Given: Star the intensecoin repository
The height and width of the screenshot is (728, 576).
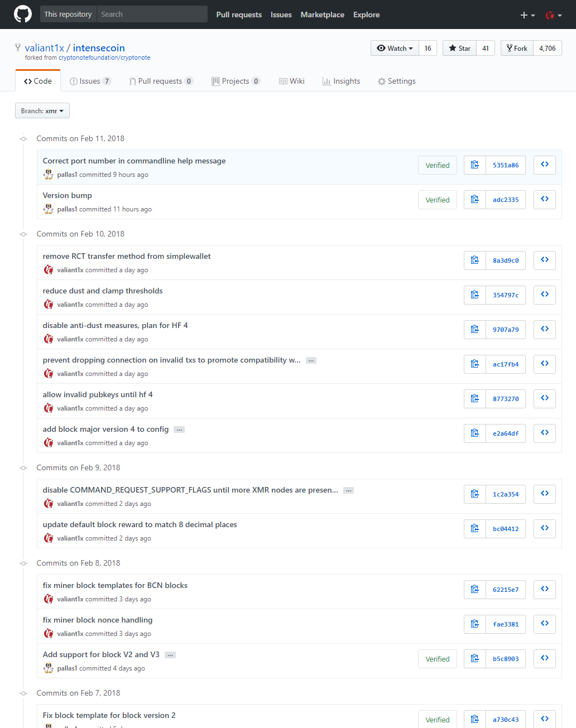Looking at the screenshot, I should (460, 48).
